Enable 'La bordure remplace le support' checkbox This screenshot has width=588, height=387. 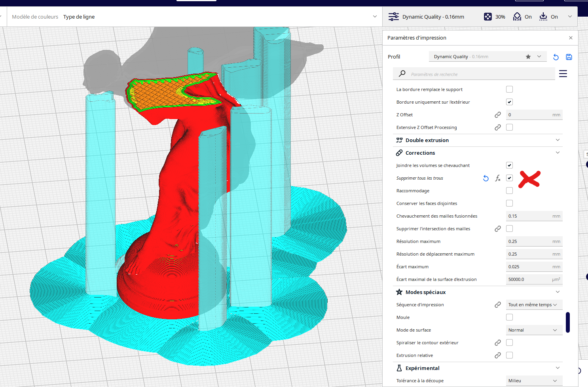pyautogui.click(x=509, y=89)
